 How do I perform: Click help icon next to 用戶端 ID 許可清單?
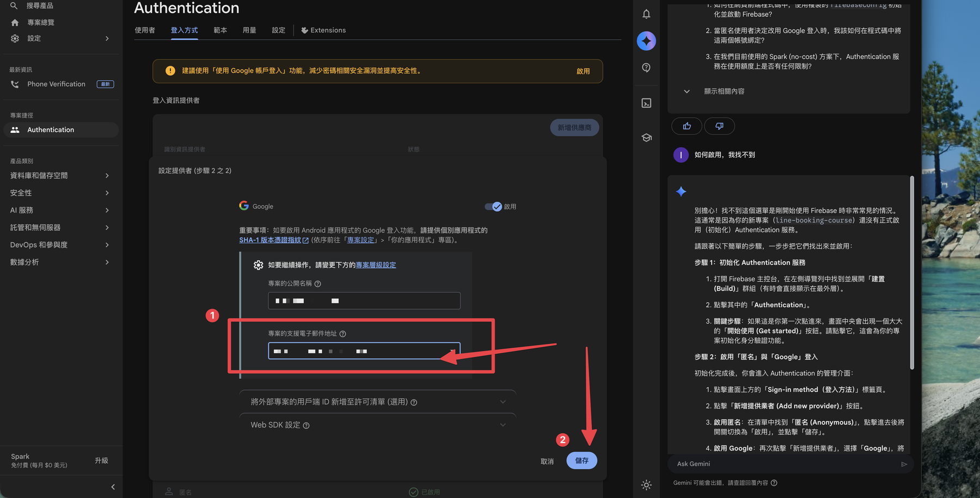(x=414, y=403)
